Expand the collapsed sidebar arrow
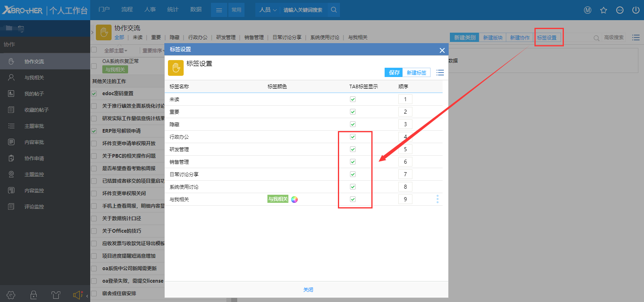The image size is (644, 302). [x=92, y=32]
